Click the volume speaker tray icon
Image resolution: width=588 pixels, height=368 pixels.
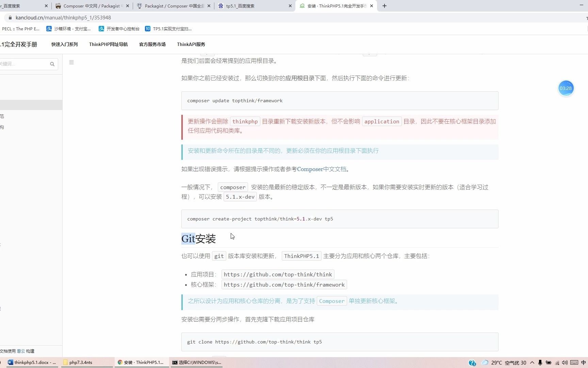565,363
